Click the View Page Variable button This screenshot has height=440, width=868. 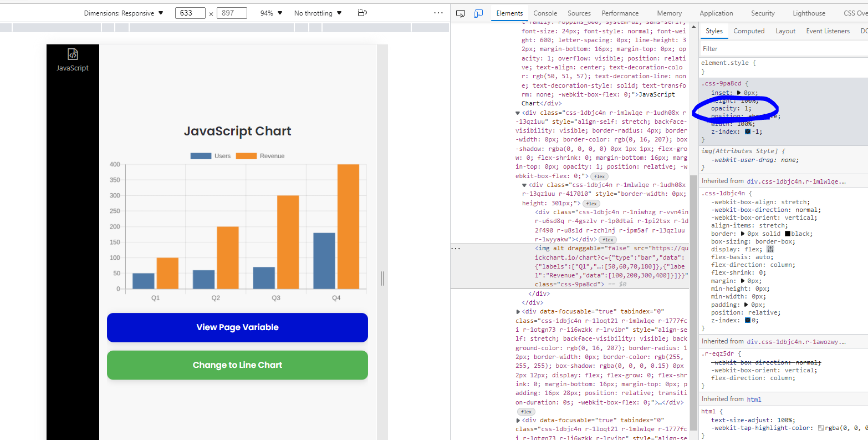[x=237, y=327]
